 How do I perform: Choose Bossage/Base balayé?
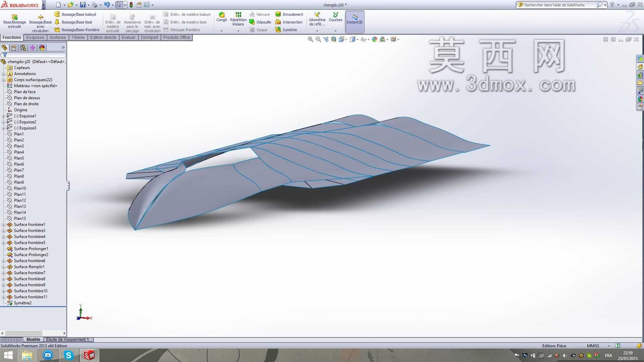click(75, 14)
